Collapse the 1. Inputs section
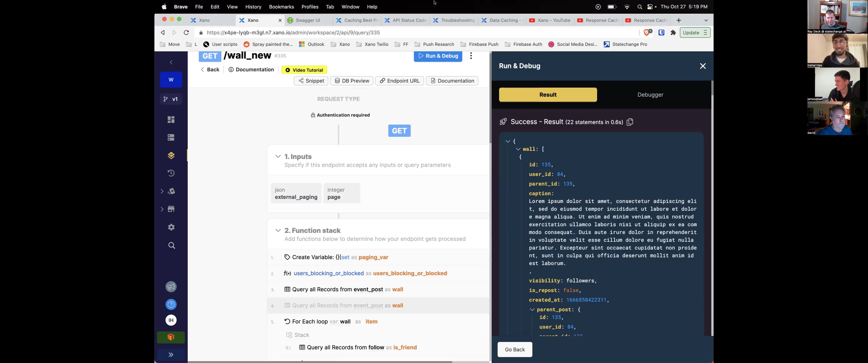This screenshot has width=868, height=363. (x=278, y=157)
